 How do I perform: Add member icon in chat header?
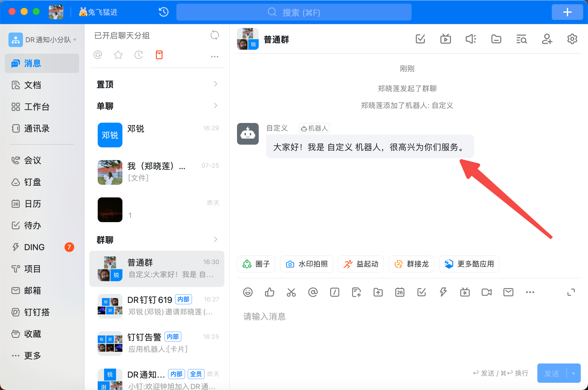[x=547, y=39]
